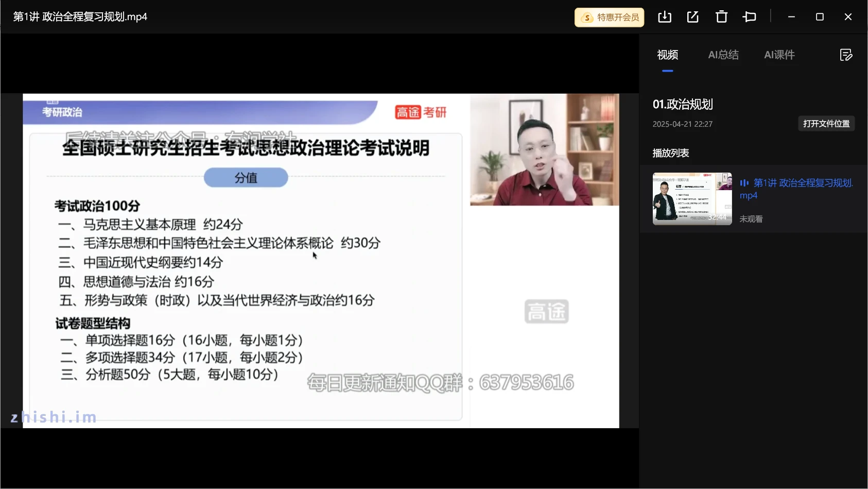Click the playlist video thumbnail

tap(692, 199)
